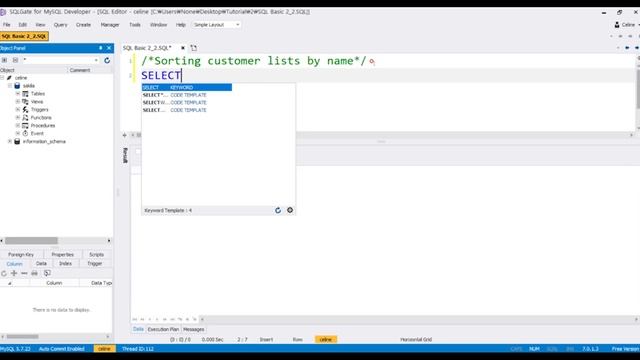
Task: Click the Comment column header
Action: click(x=80, y=70)
